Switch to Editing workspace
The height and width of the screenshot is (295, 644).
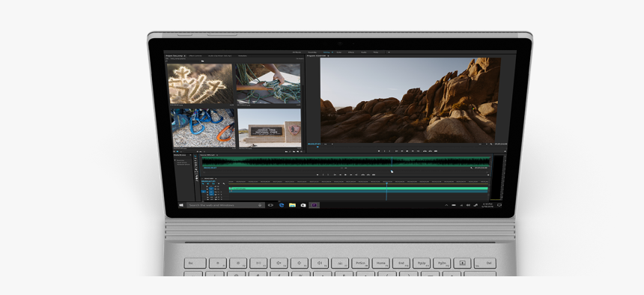326,52
